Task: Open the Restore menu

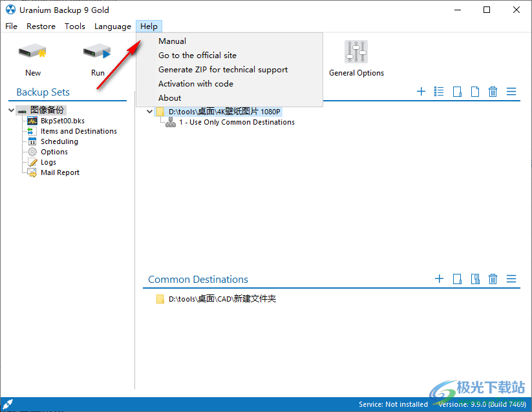Action: [x=41, y=26]
